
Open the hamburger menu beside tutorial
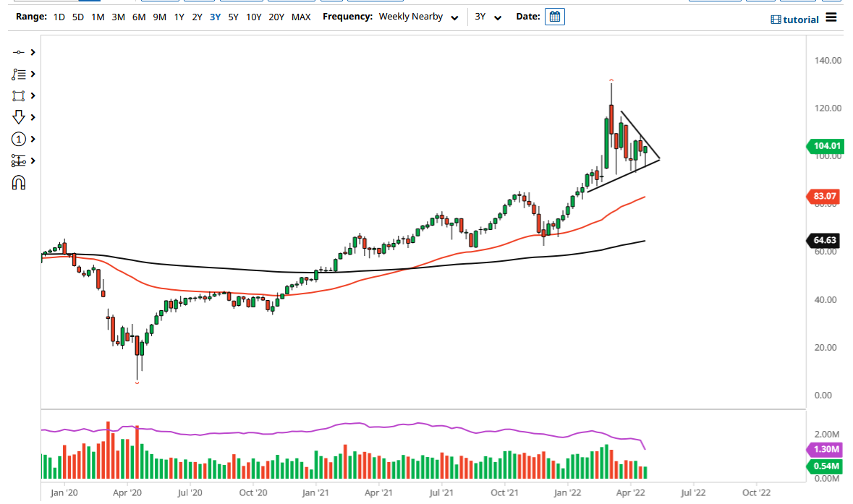[831, 17]
